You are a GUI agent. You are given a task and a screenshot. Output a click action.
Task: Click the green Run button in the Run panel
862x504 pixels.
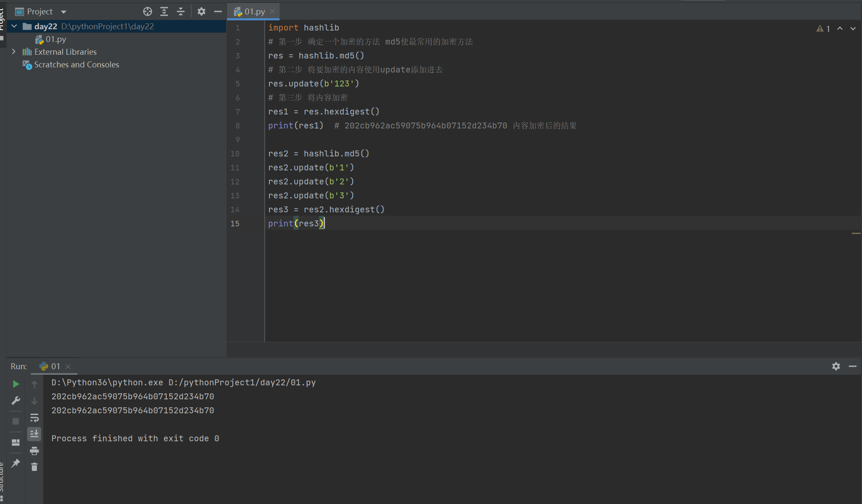(16, 384)
